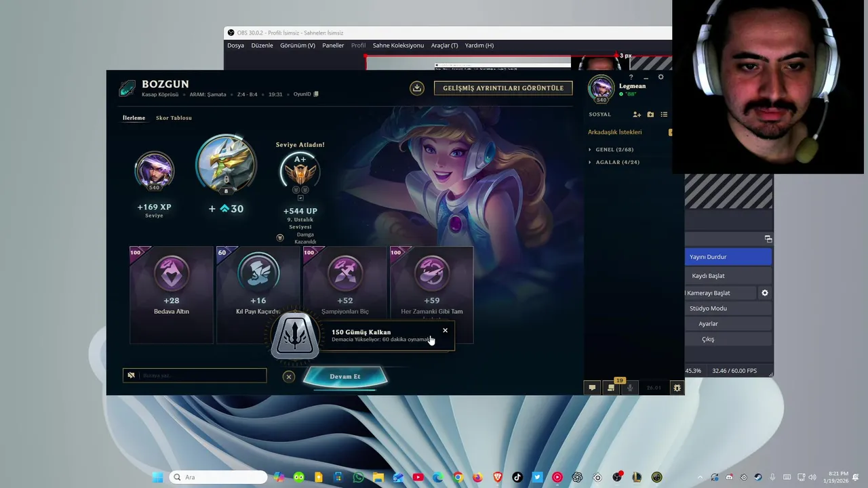
Task: Add a friend in the social panel
Action: [x=636, y=115]
